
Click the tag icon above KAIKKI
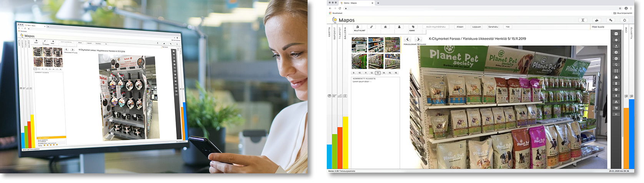[x=413, y=27]
